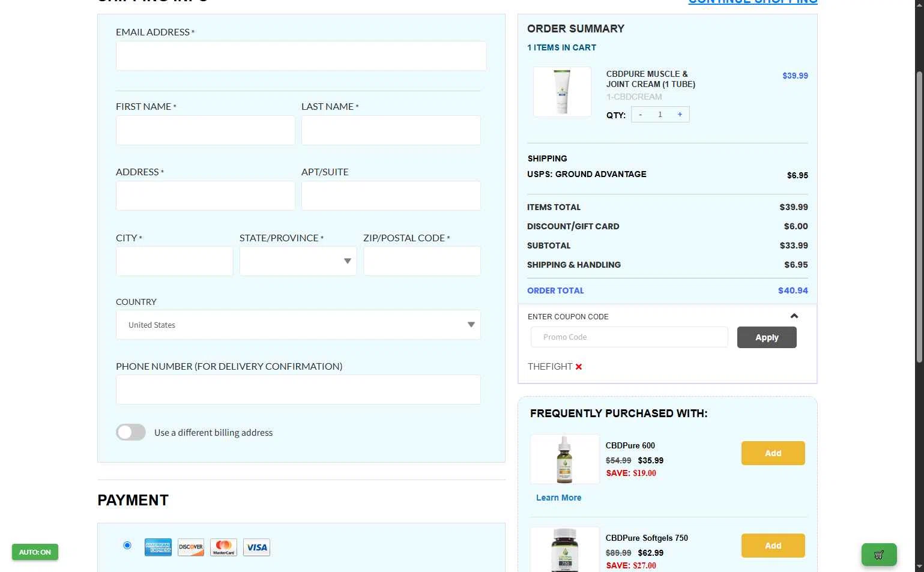
Task: Remove the THEFIGHT coupon with red X
Action: [579, 367]
